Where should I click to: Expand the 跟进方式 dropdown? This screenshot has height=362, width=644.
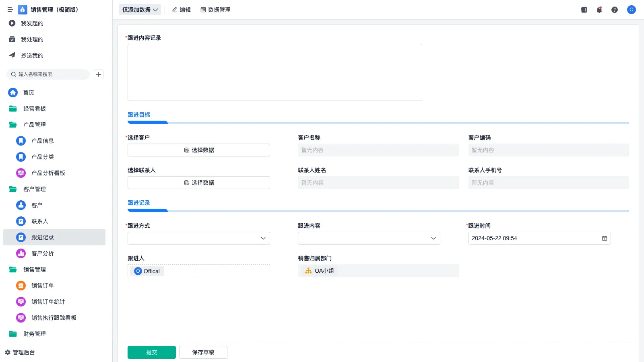[199, 238]
